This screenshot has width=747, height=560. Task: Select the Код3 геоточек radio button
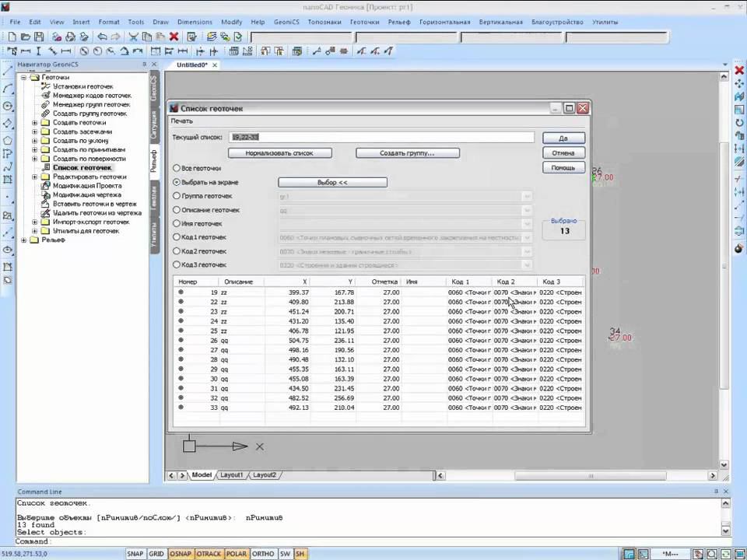[177, 264]
